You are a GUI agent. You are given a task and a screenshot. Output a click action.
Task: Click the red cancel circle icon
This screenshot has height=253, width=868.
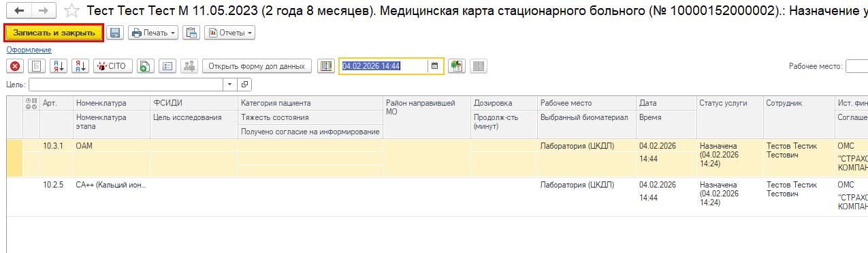[15, 66]
